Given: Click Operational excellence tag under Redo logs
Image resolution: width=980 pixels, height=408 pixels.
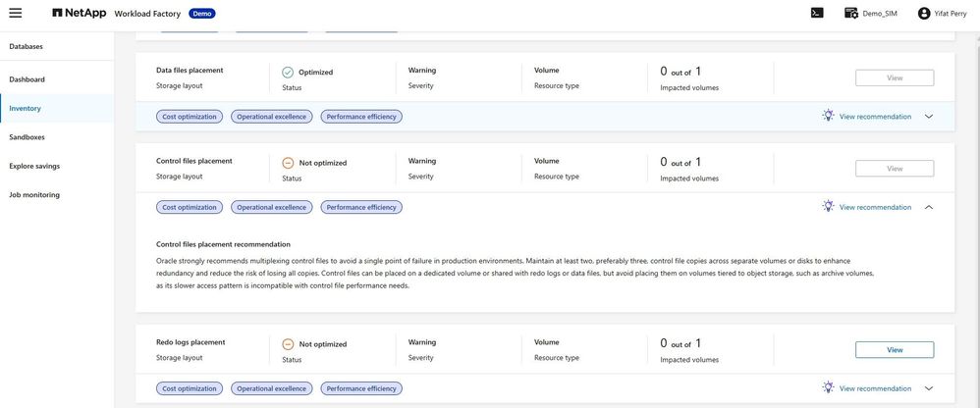Looking at the screenshot, I should (271, 388).
